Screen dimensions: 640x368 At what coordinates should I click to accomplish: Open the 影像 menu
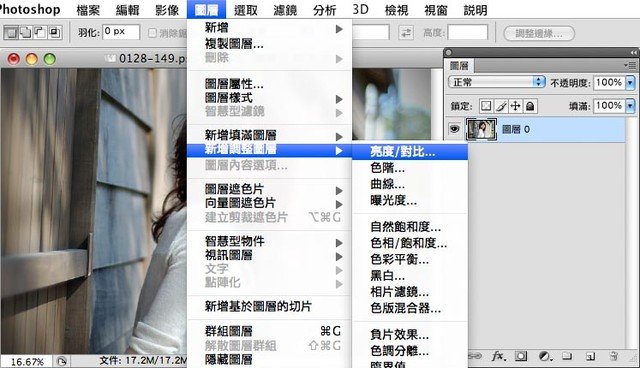[167, 10]
